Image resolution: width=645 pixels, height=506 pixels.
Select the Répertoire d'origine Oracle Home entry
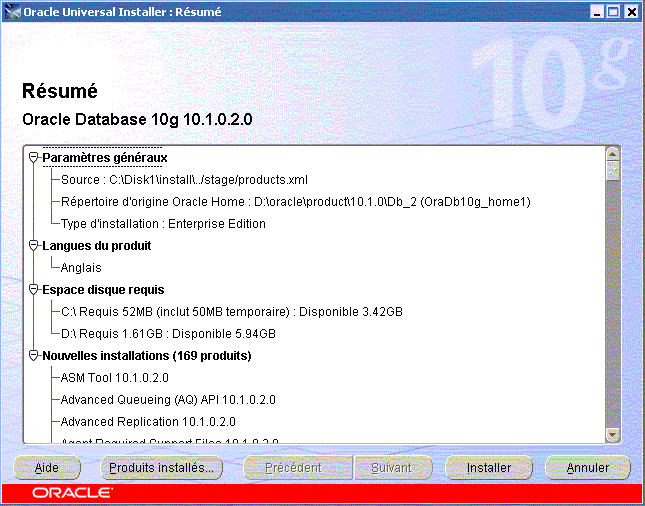[295, 202]
